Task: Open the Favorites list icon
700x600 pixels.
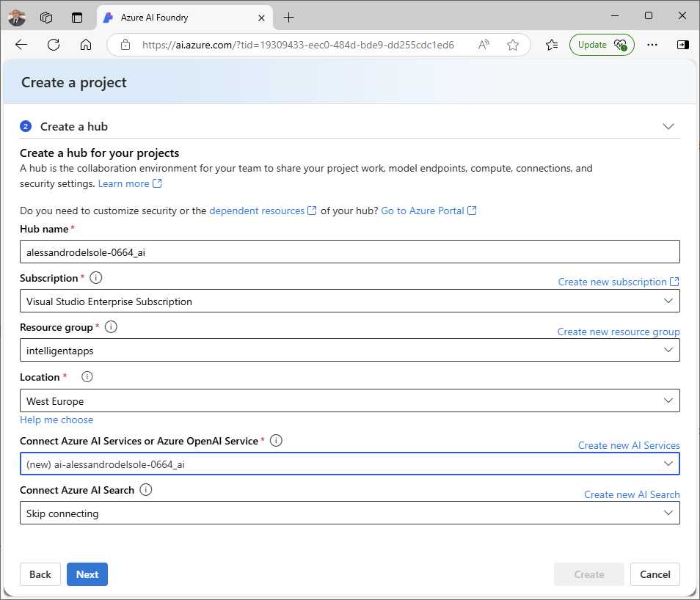Action: [x=552, y=45]
